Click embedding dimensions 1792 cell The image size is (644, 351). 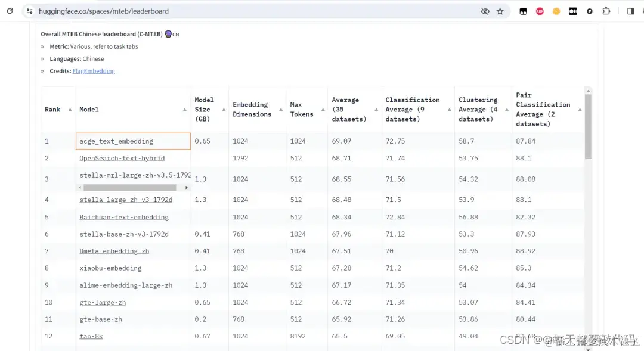[x=240, y=158]
